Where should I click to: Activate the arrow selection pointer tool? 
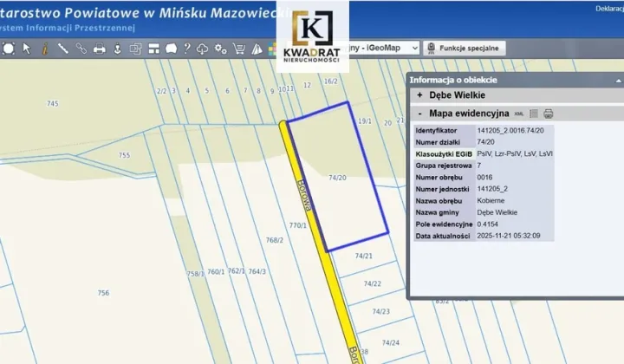[x=27, y=49]
